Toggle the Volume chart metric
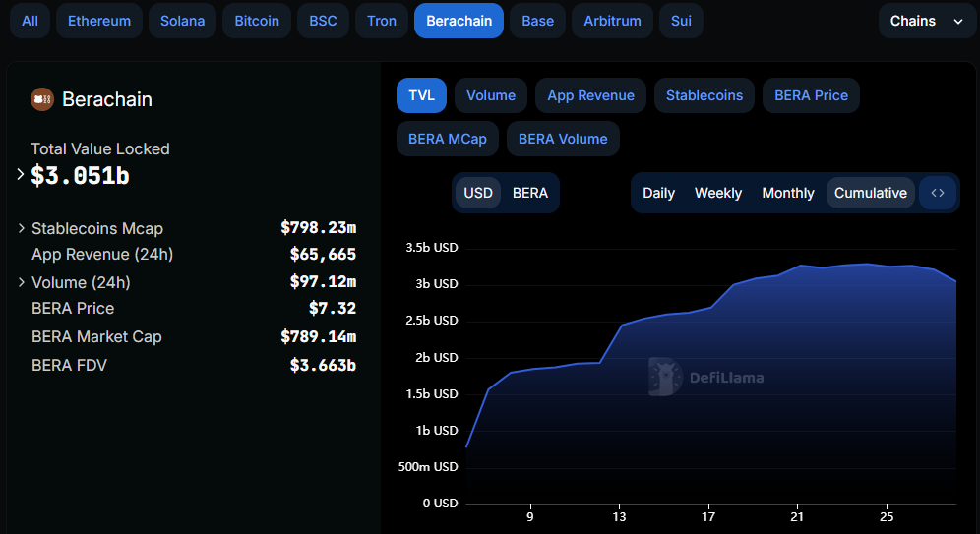This screenshot has height=534, width=980. pos(491,95)
